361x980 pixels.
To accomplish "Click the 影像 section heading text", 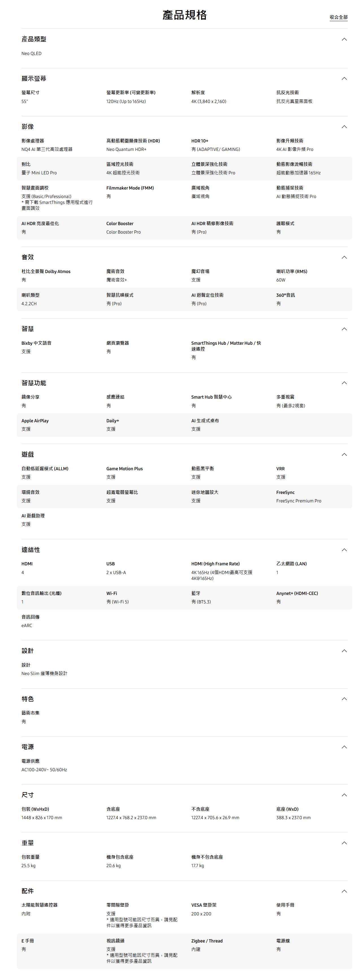I will tap(27, 127).
